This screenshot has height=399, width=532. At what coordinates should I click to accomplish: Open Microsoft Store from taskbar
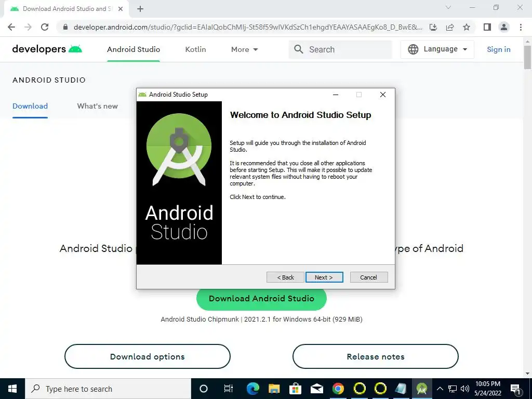coord(296,389)
